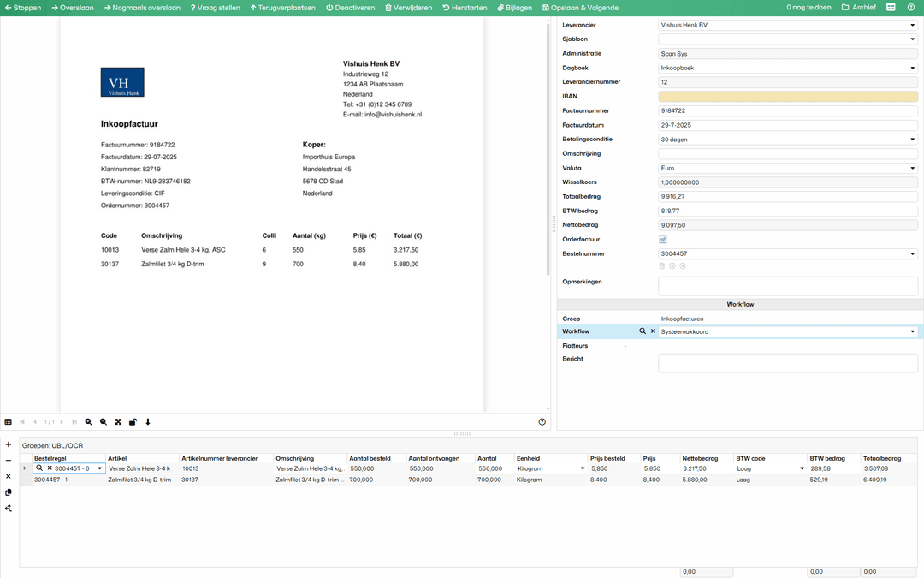
Task: Open Bijlagen from the top toolbar
Action: (514, 8)
